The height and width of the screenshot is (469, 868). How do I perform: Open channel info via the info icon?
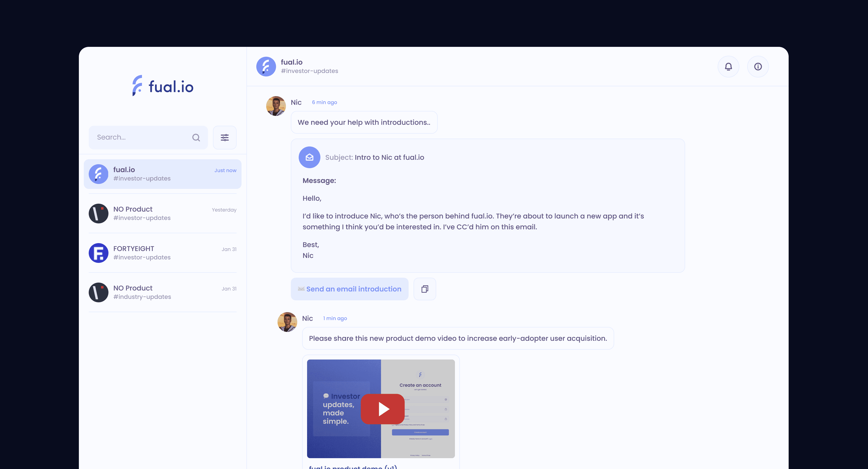tap(758, 66)
